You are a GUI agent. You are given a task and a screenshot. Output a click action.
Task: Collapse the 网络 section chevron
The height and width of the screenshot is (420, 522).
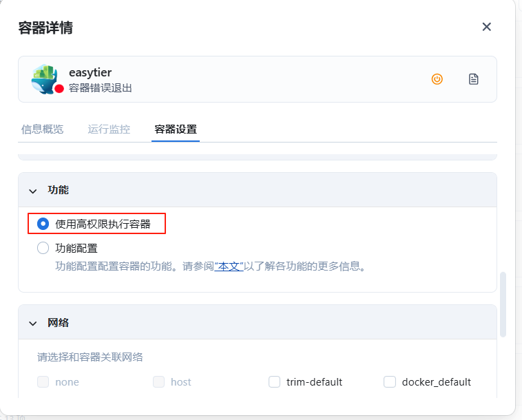(x=32, y=324)
